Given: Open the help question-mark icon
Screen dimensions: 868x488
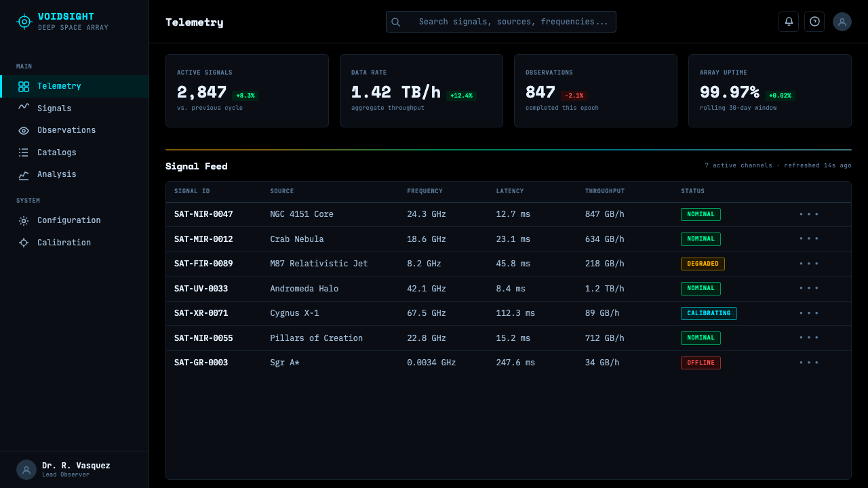Looking at the screenshot, I should click(814, 22).
